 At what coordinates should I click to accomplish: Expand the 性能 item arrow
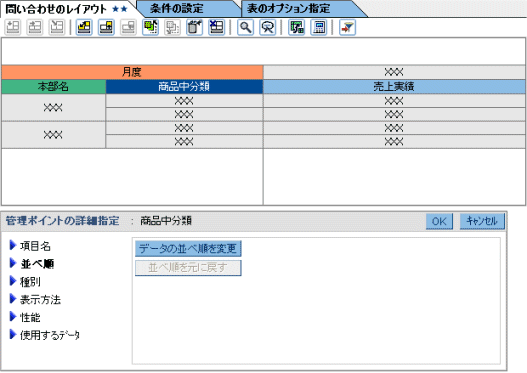(x=13, y=317)
